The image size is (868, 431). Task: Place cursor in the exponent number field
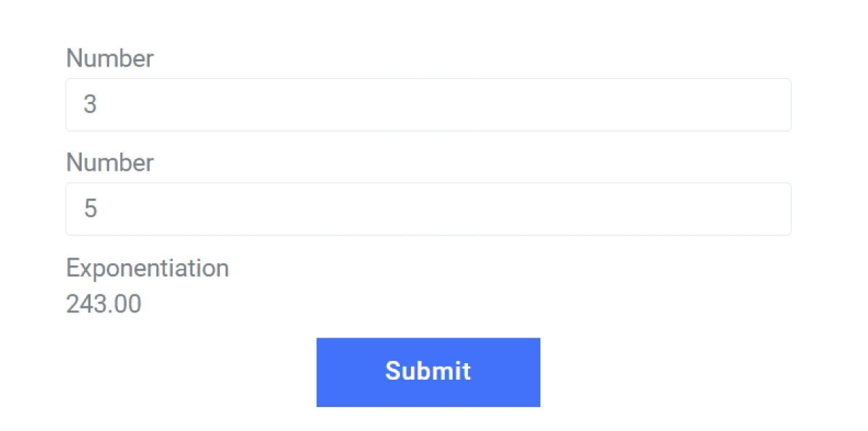428,209
